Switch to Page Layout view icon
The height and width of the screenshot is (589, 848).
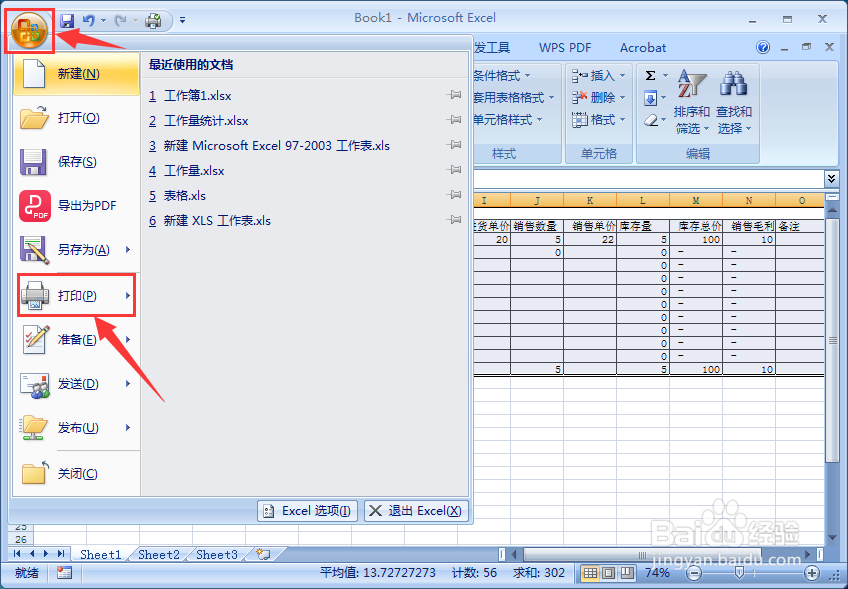tap(609, 573)
